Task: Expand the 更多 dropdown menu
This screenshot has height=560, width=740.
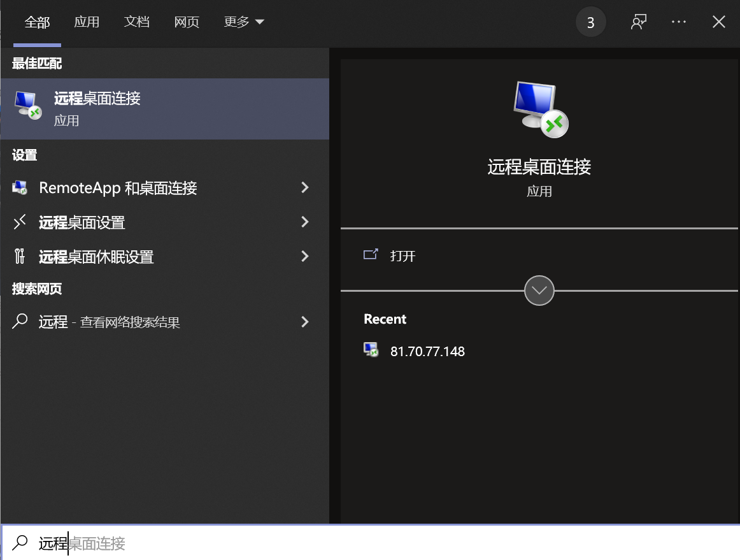Action: (x=244, y=21)
